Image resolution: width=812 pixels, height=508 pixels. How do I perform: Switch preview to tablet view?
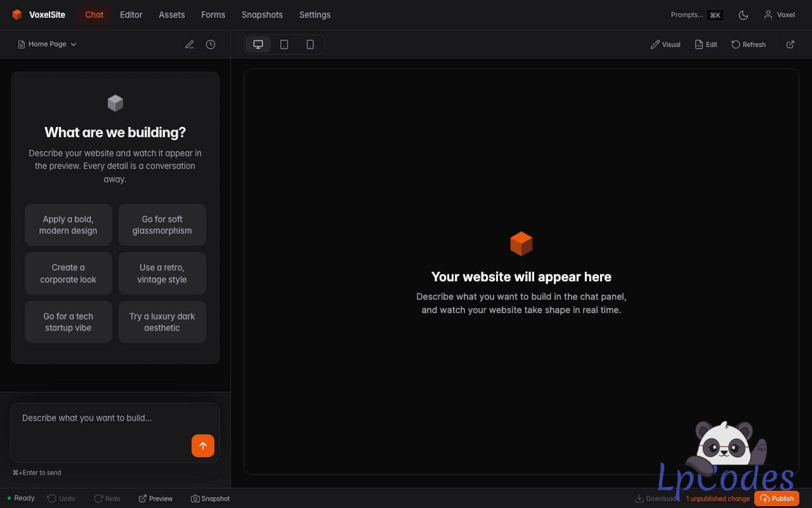pyautogui.click(x=284, y=44)
